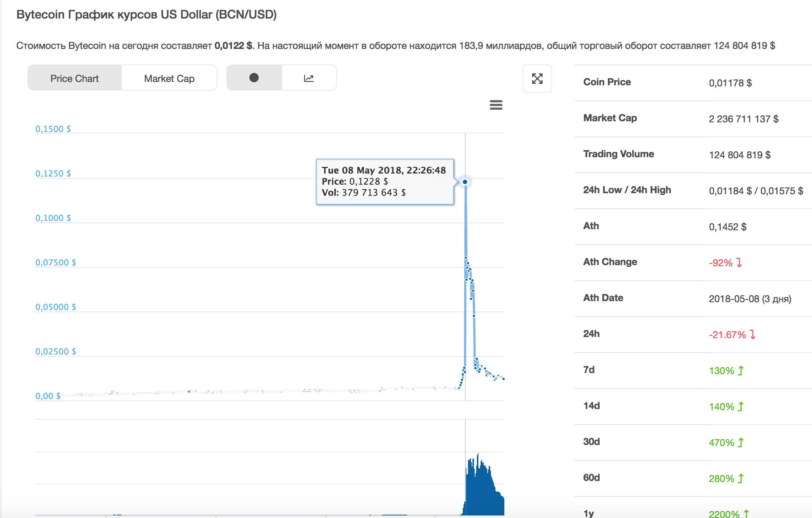Click the 24h Low / 24h High value
Image resolution: width=812 pixels, height=518 pixels.
click(756, 191)
